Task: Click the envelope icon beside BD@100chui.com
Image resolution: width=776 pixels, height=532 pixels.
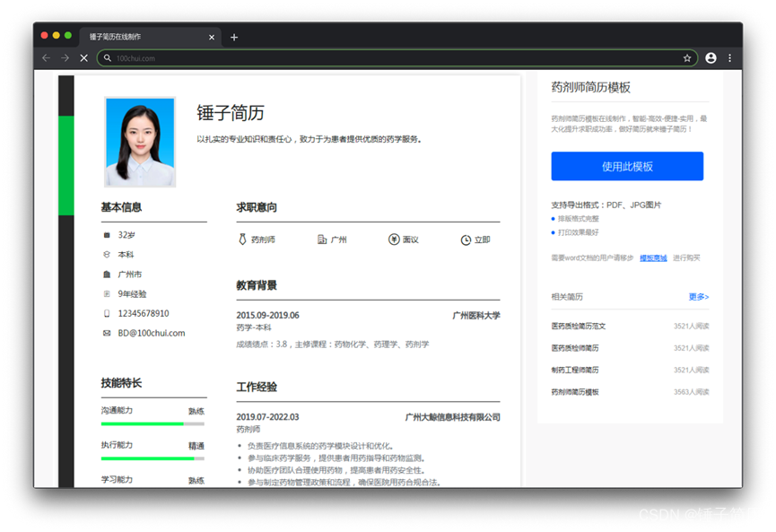Action: (x=107, y=333)
